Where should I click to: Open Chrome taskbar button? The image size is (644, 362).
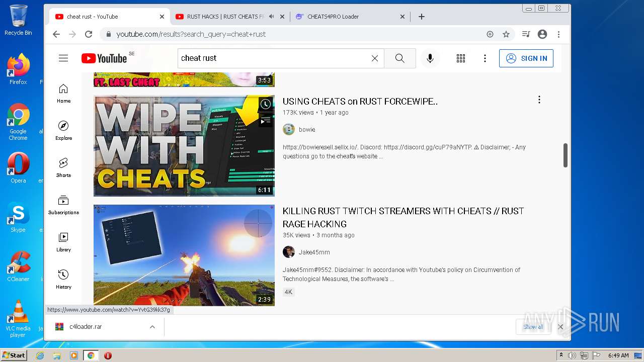pos(91,355)
